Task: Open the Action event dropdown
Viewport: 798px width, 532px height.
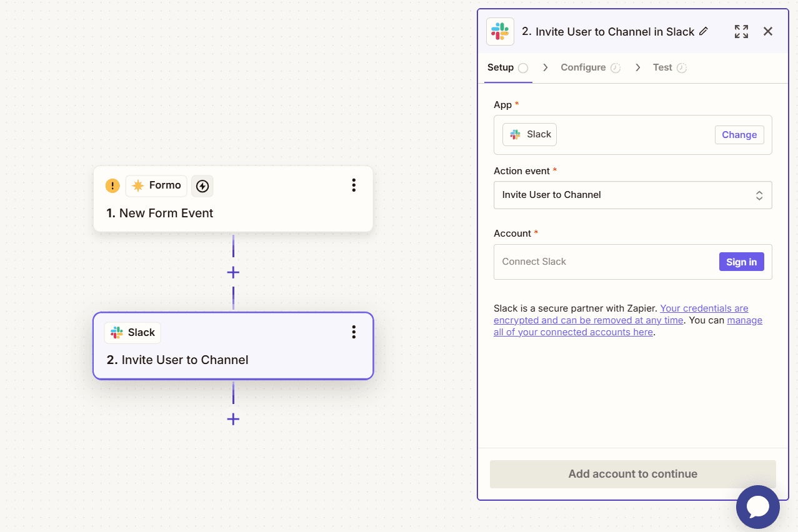Action: (x=632, y=195)
